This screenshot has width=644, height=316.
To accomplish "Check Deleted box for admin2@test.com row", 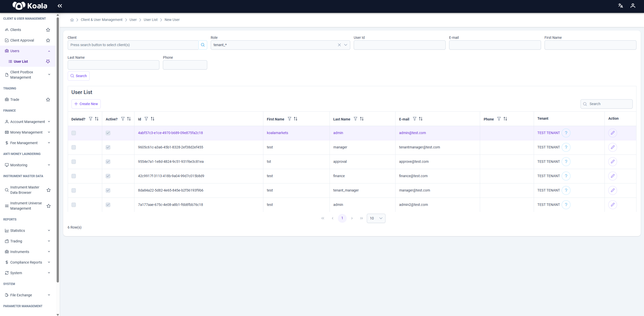I will 74,205.
